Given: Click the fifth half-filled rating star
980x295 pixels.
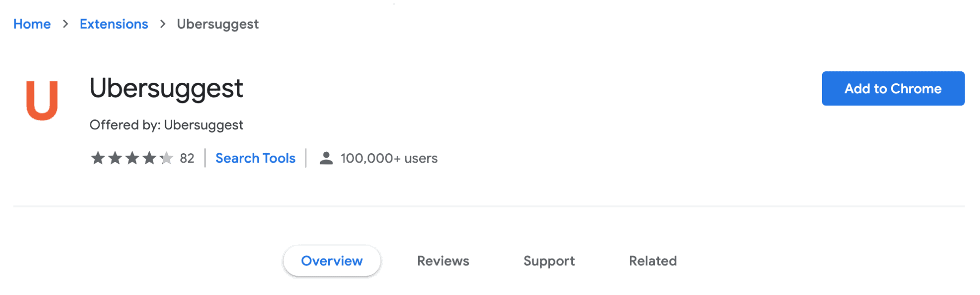Looking at the screenshot, I should coord(167,158).
